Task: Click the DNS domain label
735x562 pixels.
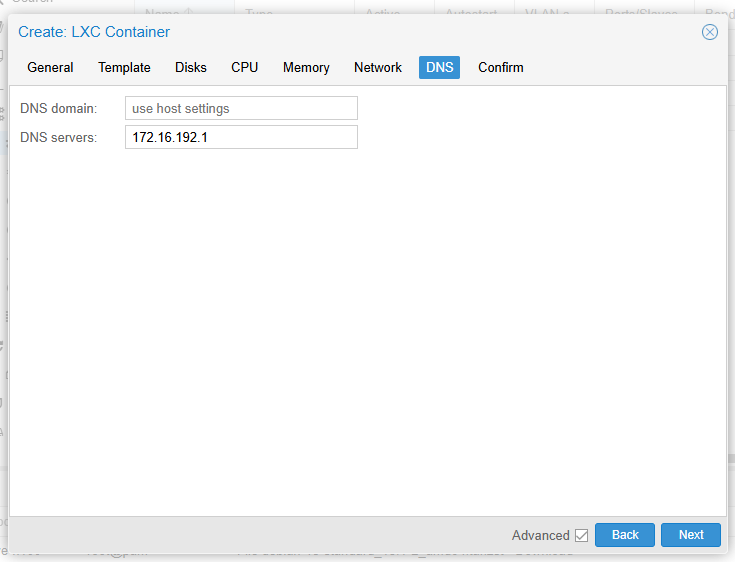Action: point(58,108)
